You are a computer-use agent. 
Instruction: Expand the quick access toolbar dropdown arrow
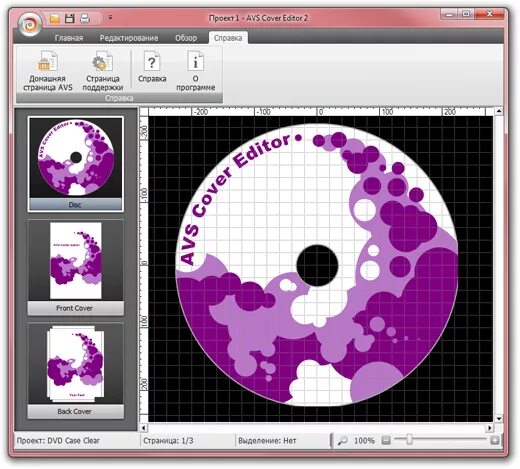point(110,18)
